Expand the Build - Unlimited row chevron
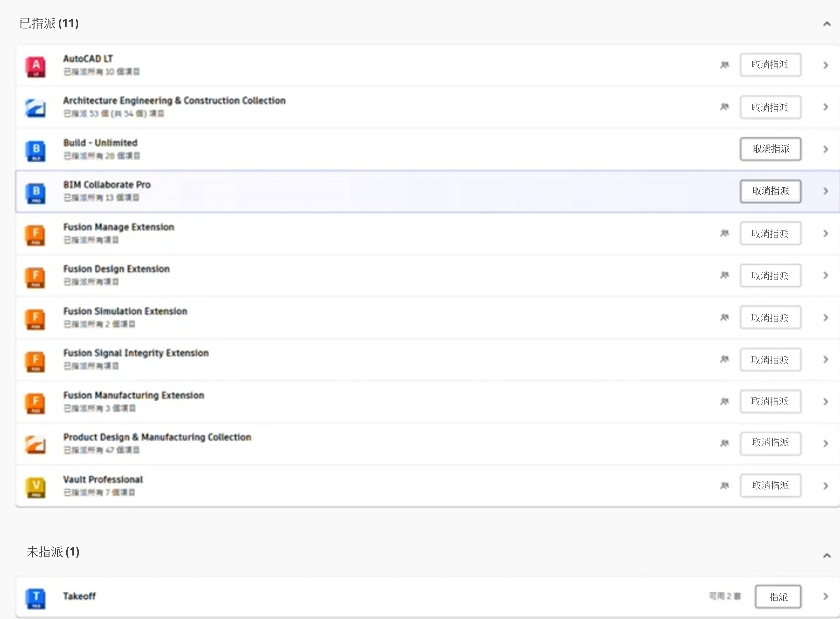 [x=826, y=149]
